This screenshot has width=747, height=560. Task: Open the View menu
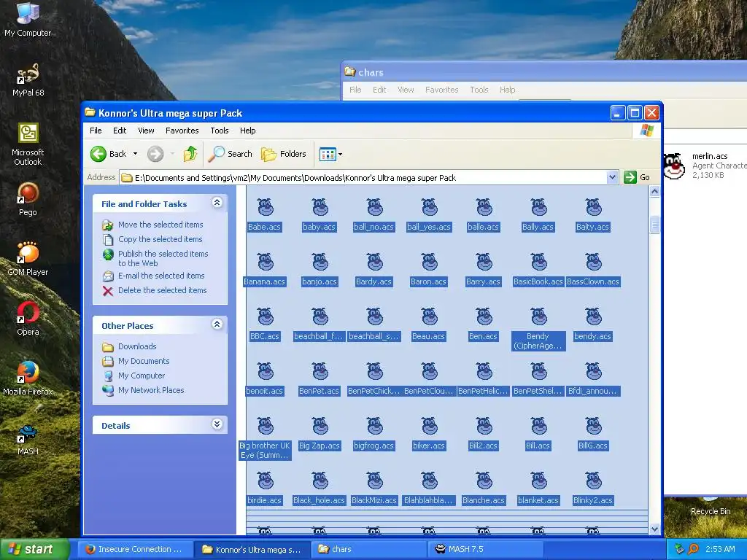(x=146, y=131)
